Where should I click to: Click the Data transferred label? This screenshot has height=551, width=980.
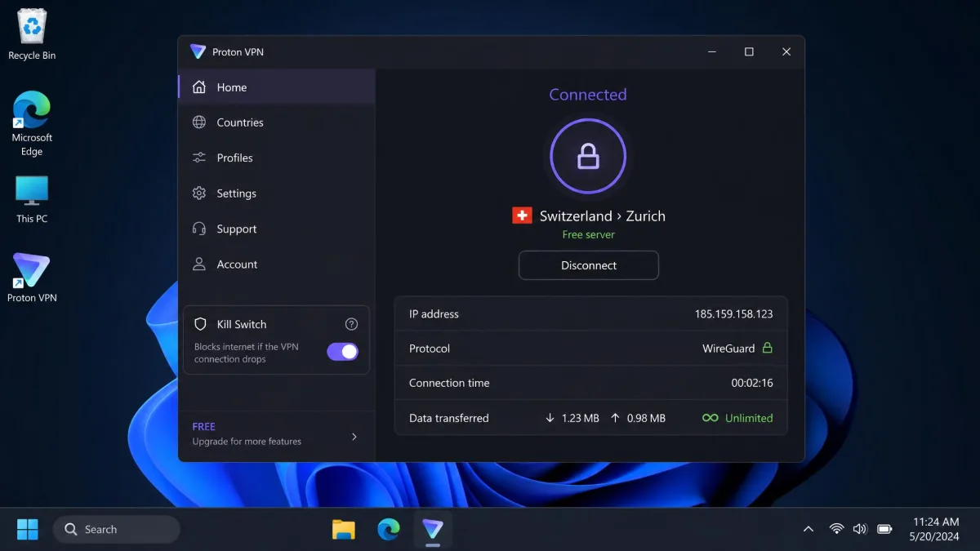[449, 418]
